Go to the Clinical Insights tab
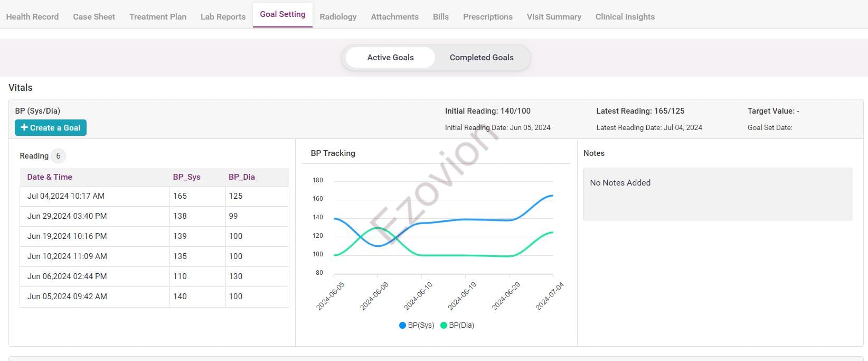The image size is (868, 361). (x=625, y=17)
